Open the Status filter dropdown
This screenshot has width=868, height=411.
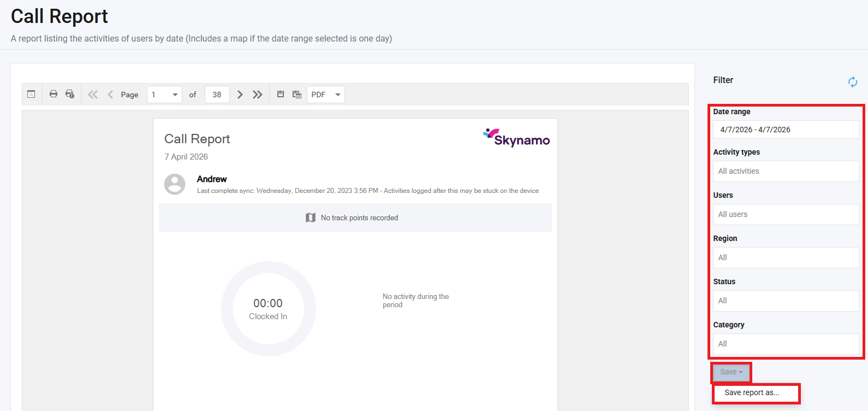(786, 301)
